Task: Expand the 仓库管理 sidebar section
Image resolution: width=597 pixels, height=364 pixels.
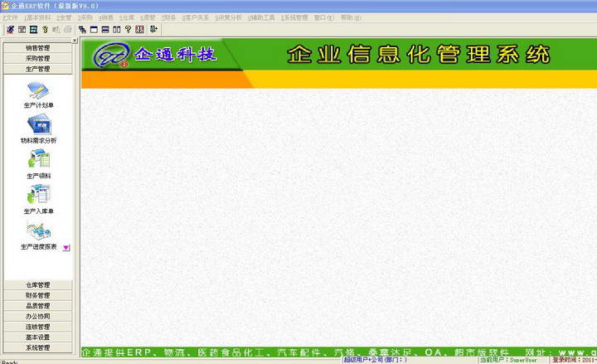Action: (x=37, y=285)
